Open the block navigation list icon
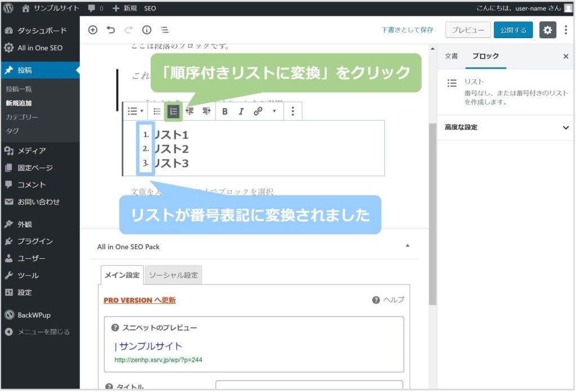The height and width of the screenshot is (392, 576). click(164, 30)
